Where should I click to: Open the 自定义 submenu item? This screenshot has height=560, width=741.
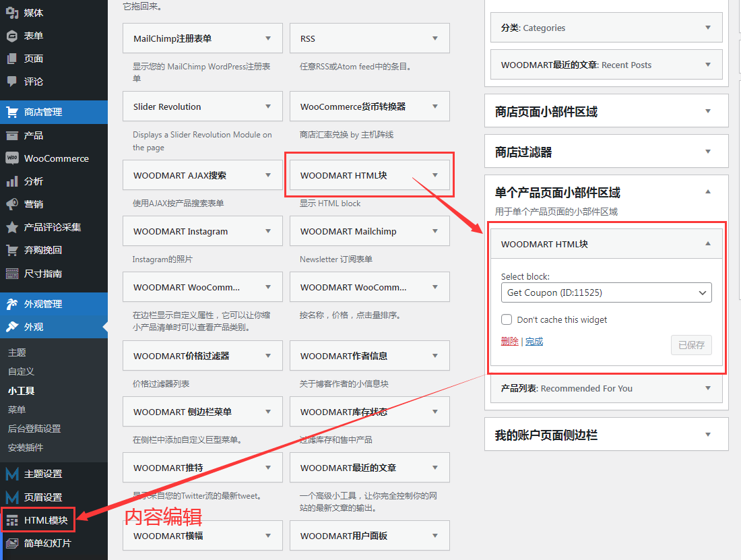(22, 371)
